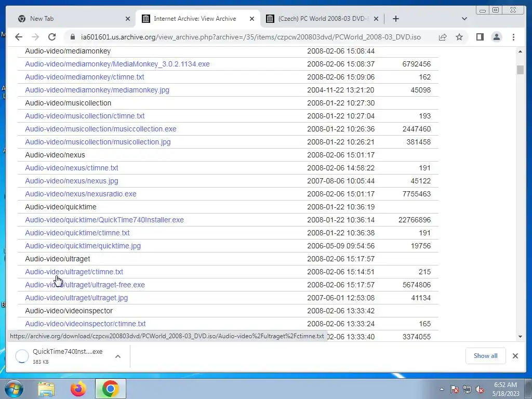
Task: Click the forward navigation arrow
Action: click(x=35, y=37)
